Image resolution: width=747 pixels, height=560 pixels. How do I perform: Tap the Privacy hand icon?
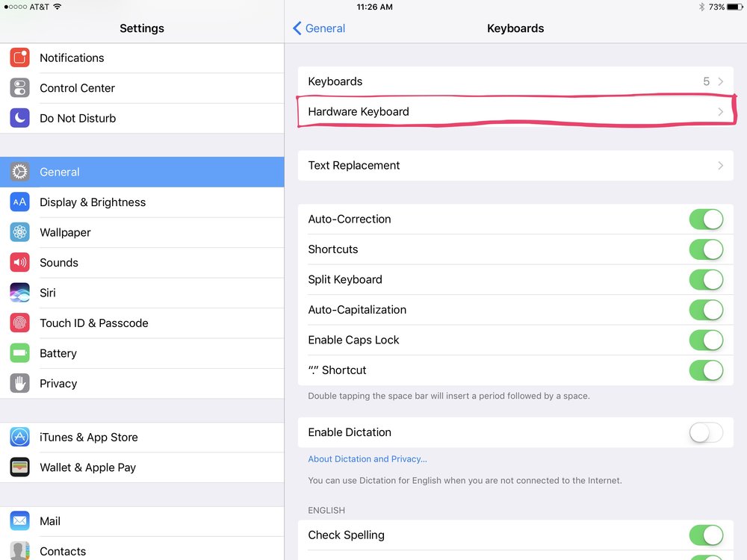coord(20,384)
